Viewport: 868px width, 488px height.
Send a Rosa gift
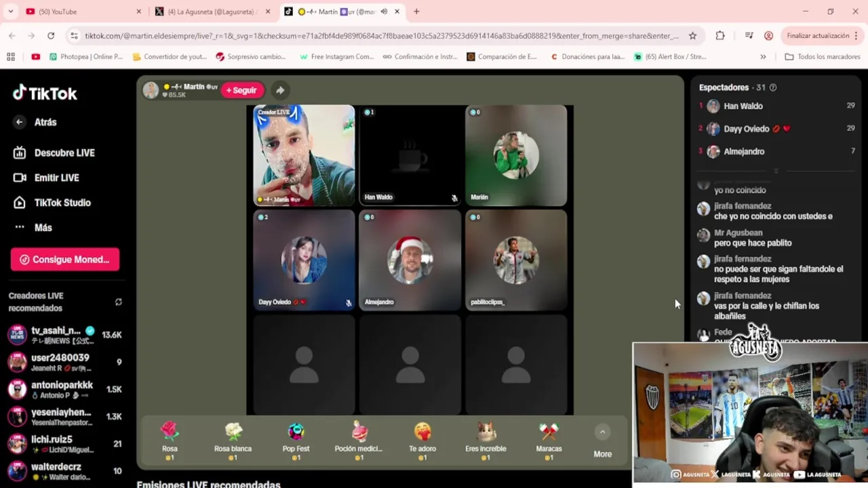click(x=170, y=441)
